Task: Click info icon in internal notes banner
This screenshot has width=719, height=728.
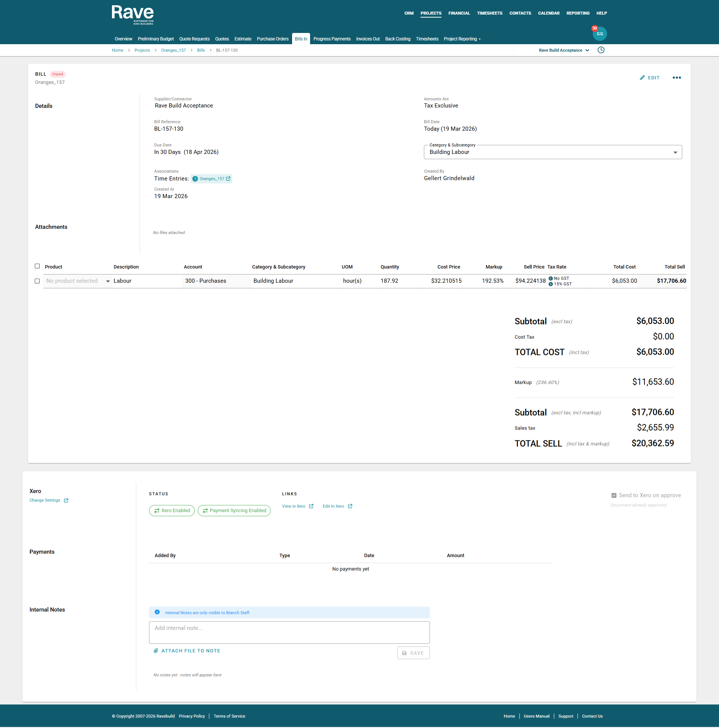Action: (157, 612)
